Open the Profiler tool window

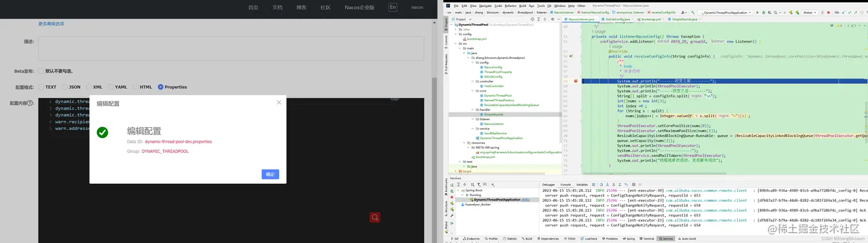point(491,238)
